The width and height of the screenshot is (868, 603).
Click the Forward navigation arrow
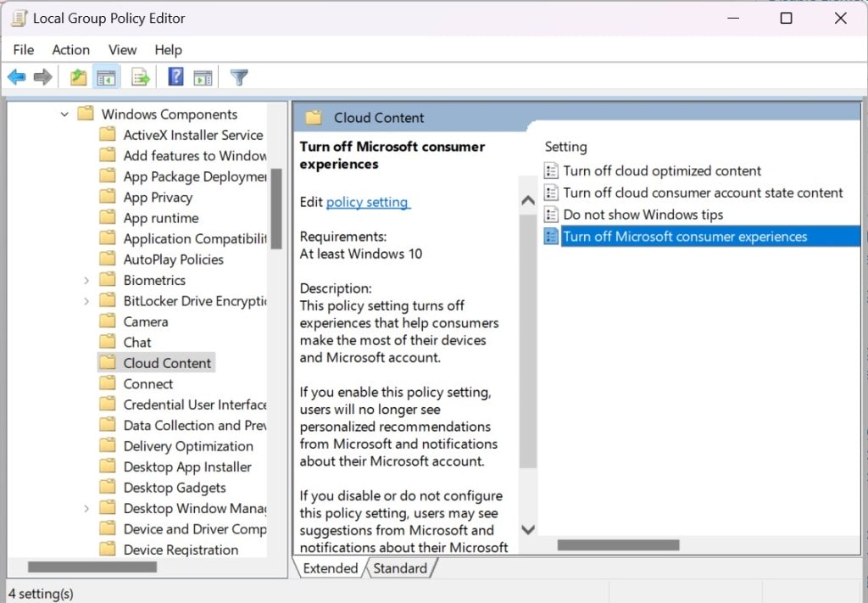pos(41,76)
